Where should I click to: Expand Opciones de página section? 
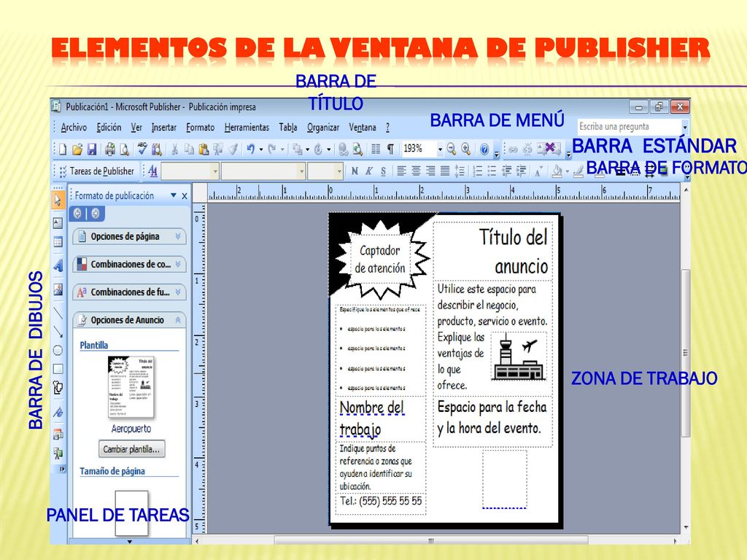point(129,237)
